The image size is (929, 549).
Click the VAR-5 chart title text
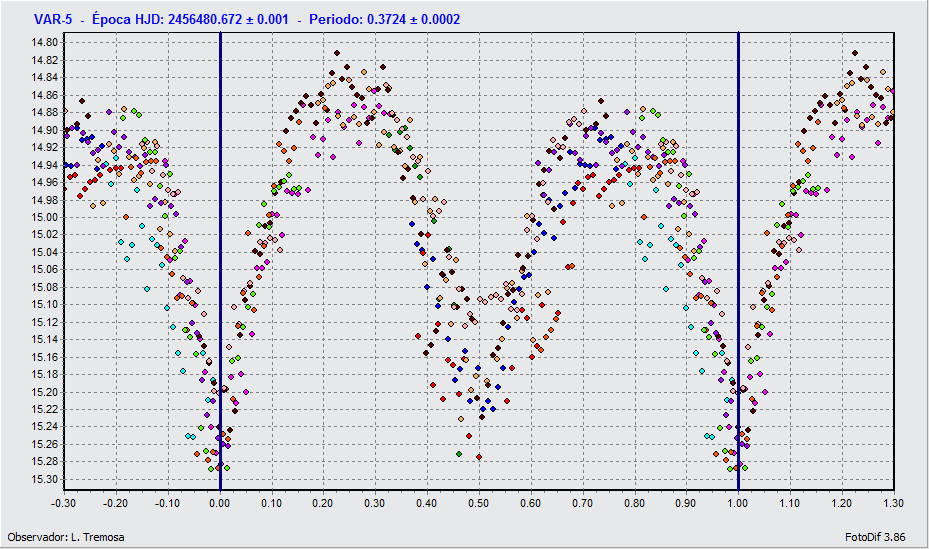pos(53,20)
